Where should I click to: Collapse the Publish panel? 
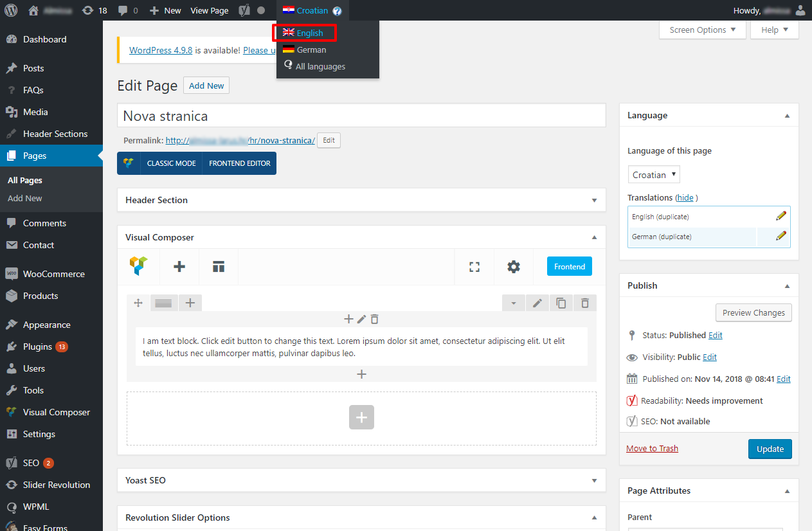[x=787, y=285]
